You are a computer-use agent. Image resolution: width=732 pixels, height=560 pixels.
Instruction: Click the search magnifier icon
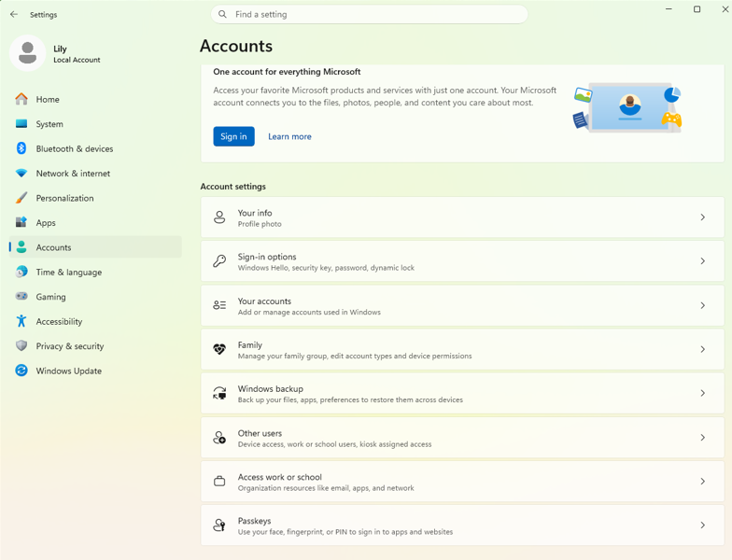(x=222, y=15)
